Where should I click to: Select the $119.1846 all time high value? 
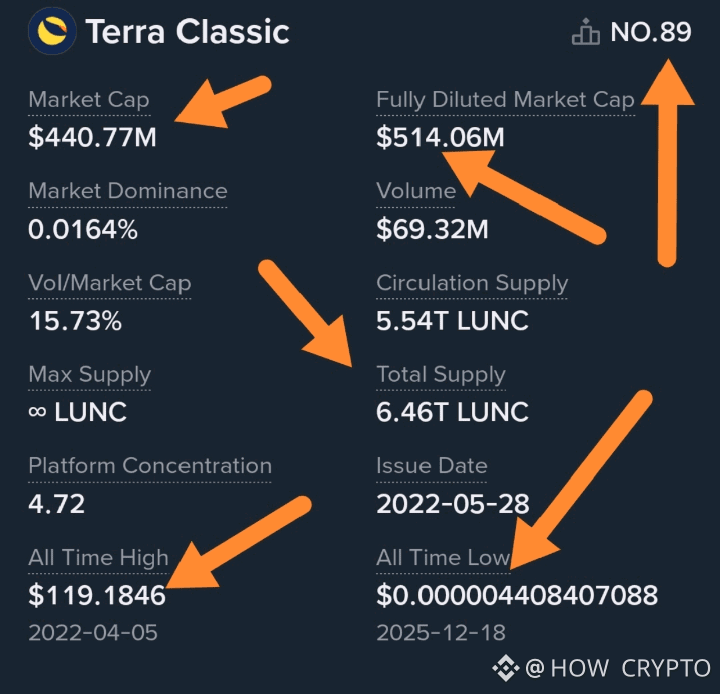(x=97, y=595)
